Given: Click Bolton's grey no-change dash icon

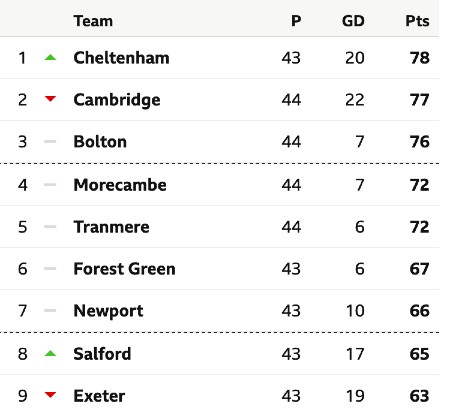Looking at the screenshot, I should (50, 141).
